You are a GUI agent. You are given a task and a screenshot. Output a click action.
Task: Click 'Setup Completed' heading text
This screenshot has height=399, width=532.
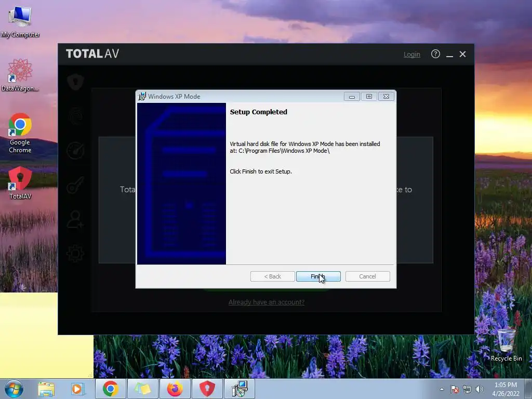[x=259, y=112]
